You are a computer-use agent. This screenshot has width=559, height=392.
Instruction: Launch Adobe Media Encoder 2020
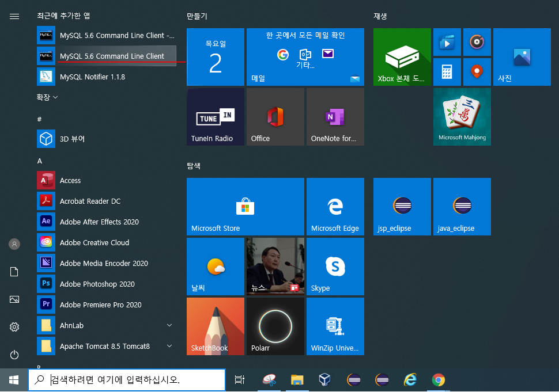pos(106,263)
